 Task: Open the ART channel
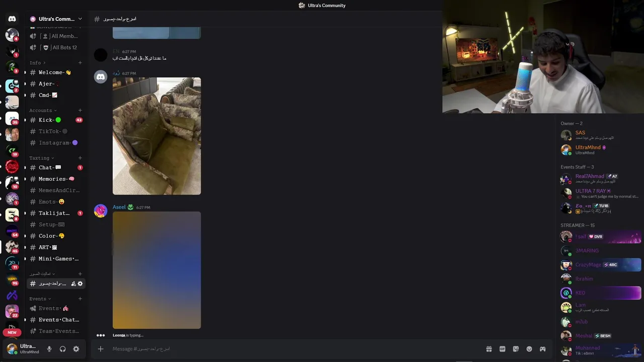pos(56,247)
